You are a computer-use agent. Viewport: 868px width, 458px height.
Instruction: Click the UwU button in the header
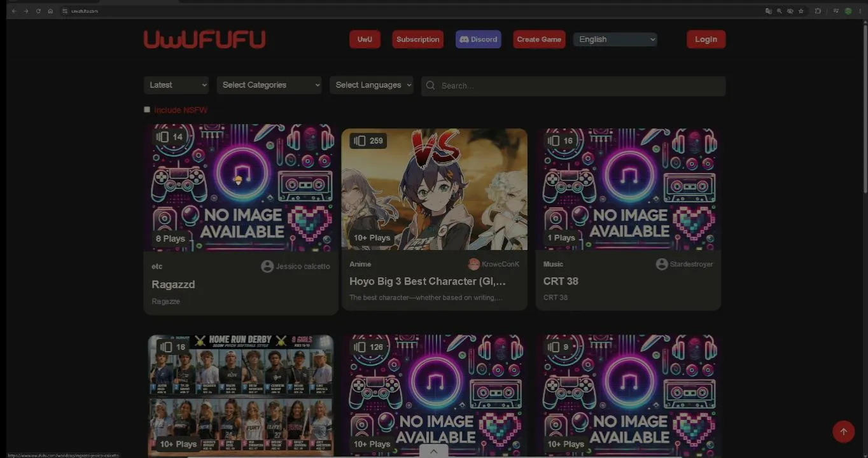click(365, 39)
